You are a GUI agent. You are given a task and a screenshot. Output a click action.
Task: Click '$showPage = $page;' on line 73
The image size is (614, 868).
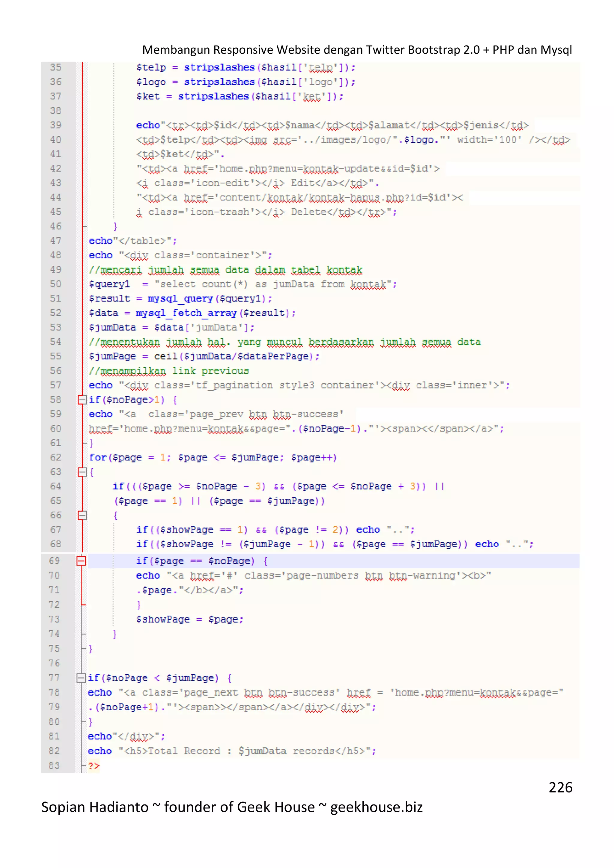coord(190,620)
